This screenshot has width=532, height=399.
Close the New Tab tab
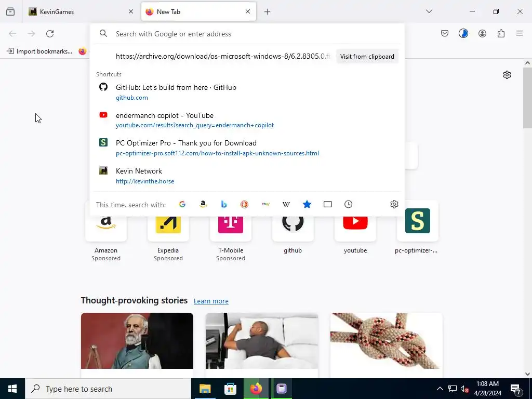(x=248, y=11)
